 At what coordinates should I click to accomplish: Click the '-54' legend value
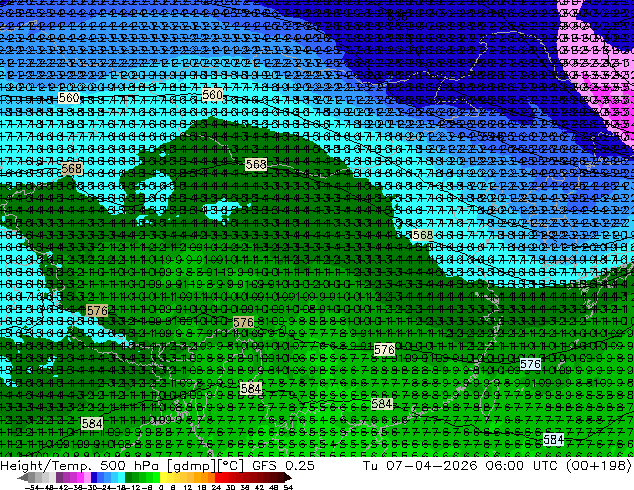tap(32, 487)
